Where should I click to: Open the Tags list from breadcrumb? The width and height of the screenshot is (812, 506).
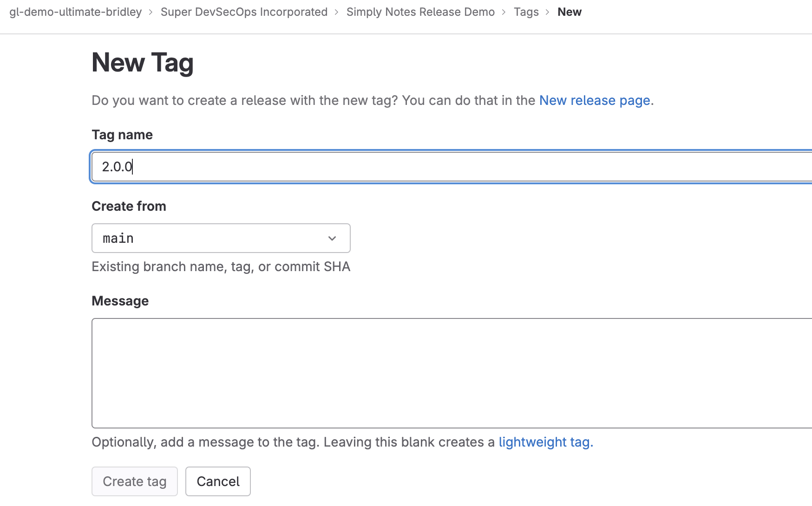(x=526, y=12)
